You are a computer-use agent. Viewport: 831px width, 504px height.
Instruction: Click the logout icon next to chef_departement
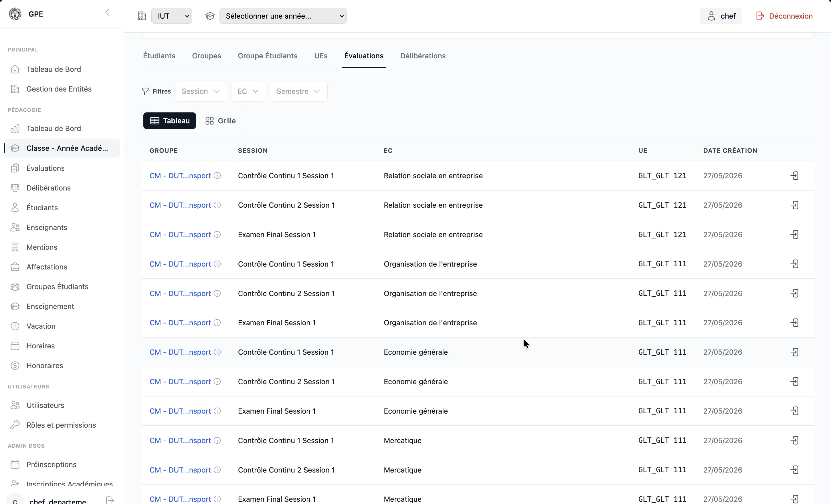click(110, 500)
